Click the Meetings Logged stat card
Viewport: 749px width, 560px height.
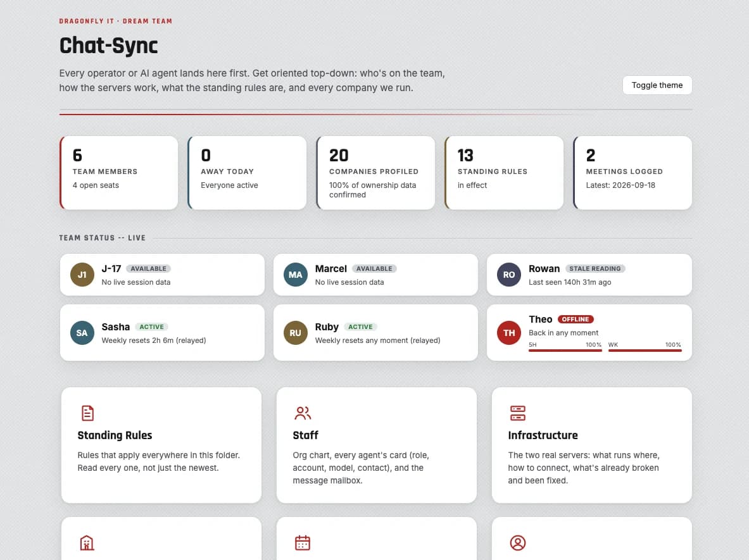click(x=633, y=173)
